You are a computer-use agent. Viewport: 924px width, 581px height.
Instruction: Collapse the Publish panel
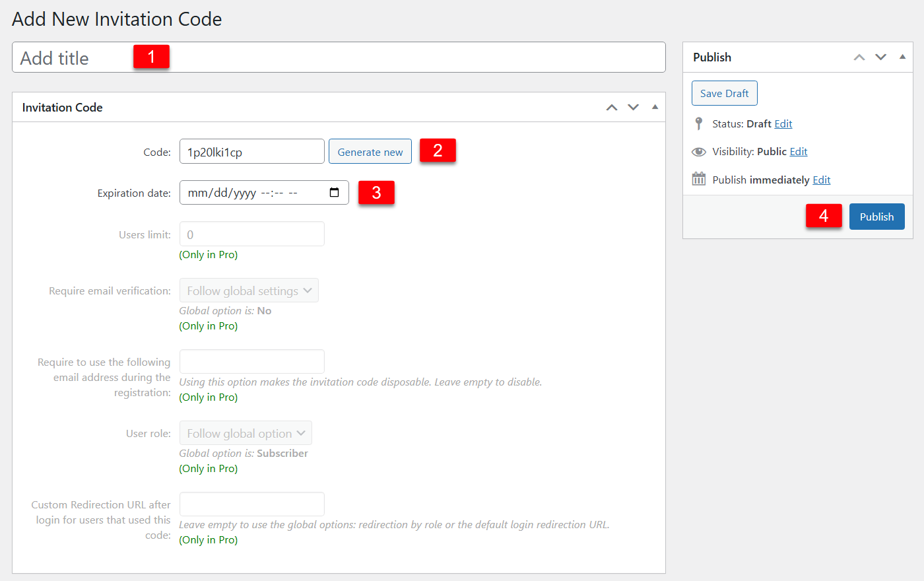[x=902, y=57]
